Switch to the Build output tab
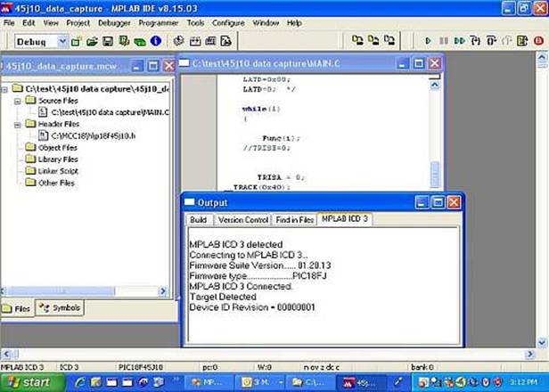 [198, 219]
